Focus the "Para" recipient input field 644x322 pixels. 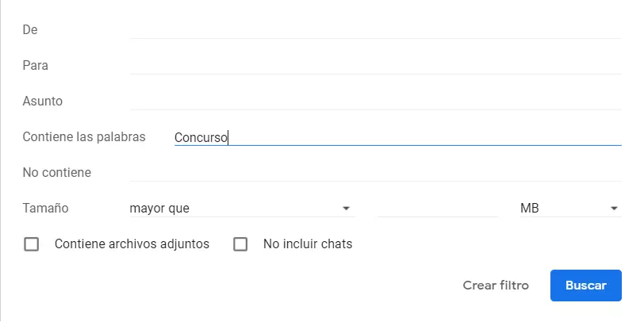[x=375, y=65]
